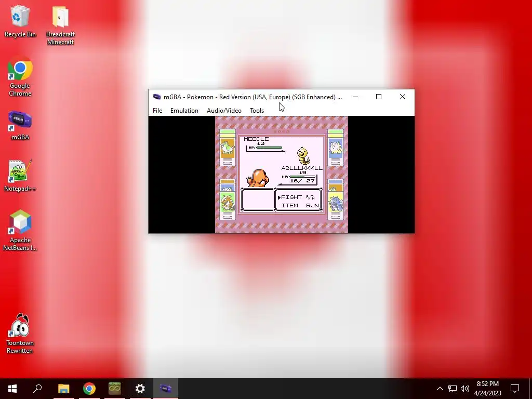Open the Tools menu in mGBA
The height and width of the screenshot is (399, 532).
[257, 111]
